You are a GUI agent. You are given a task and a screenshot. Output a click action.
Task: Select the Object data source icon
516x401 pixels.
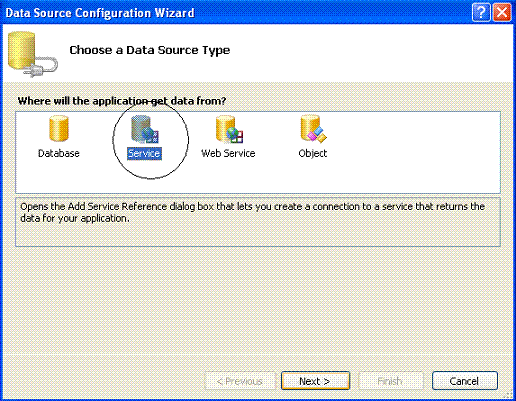pos(313,129)
